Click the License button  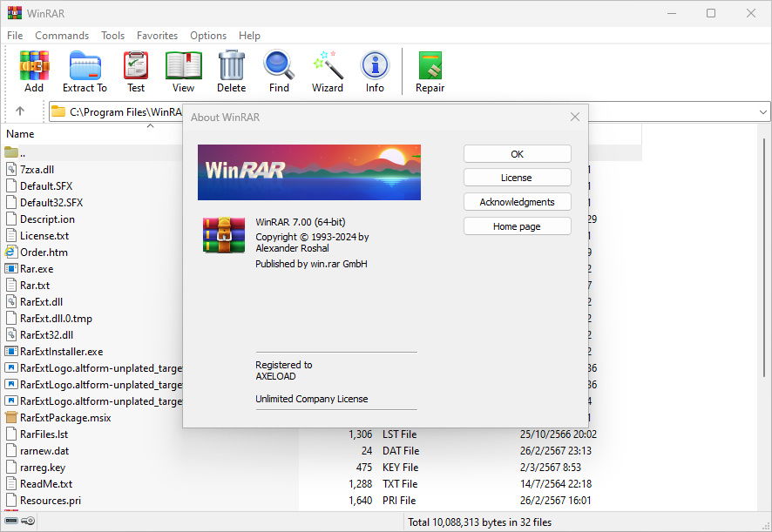pos(517,178)
